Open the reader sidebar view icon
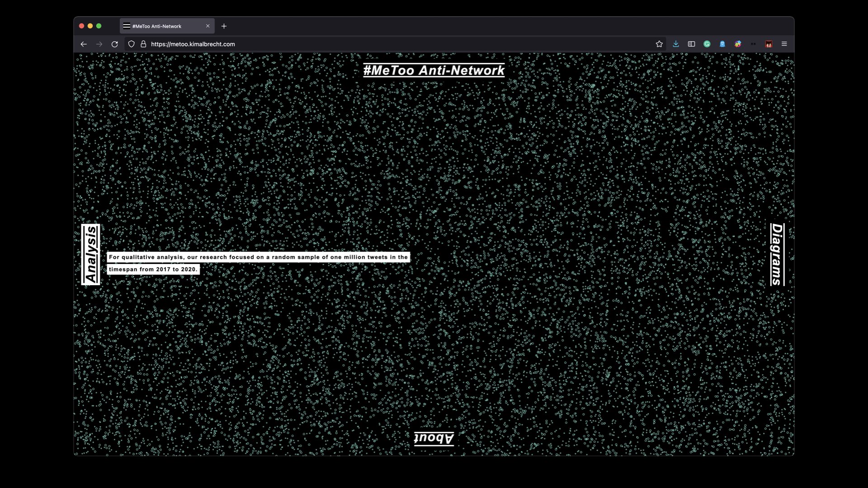Viewport: 868px width, 488px height. [x=691, y=44]
